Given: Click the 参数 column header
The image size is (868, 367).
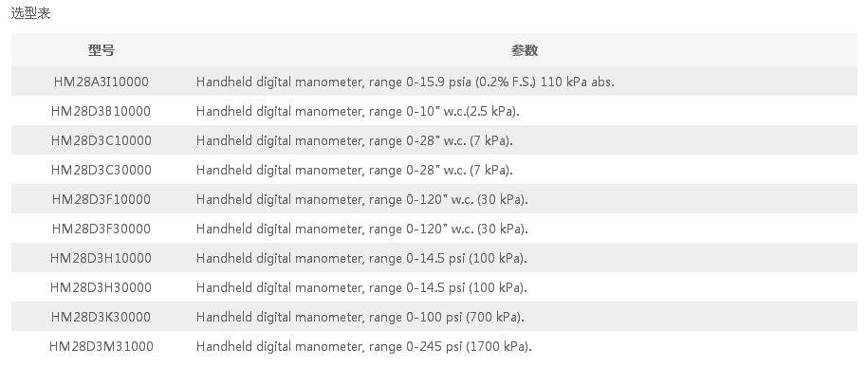Looking at the screenshot, I should pyautogui.click(x=525, y=50).
